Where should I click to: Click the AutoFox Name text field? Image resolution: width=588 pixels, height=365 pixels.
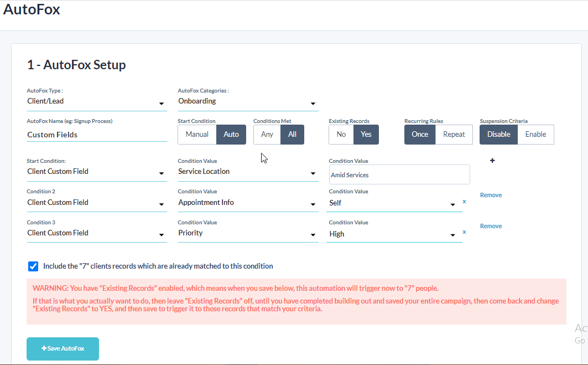pos(97,135)
